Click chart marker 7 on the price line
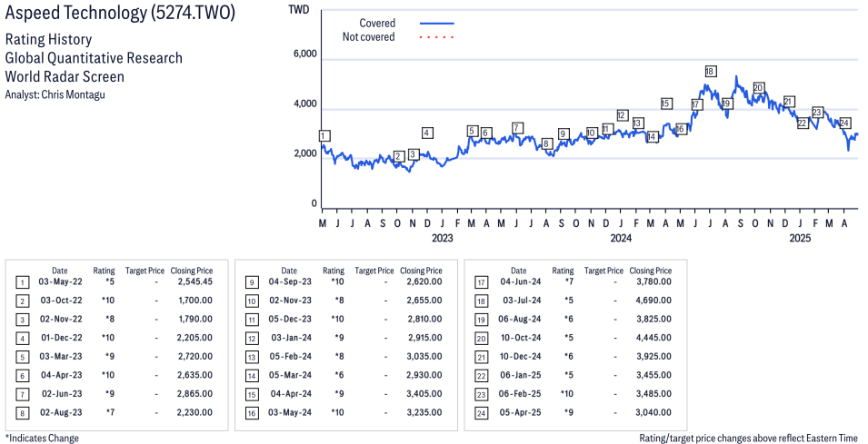 [517, 128]
